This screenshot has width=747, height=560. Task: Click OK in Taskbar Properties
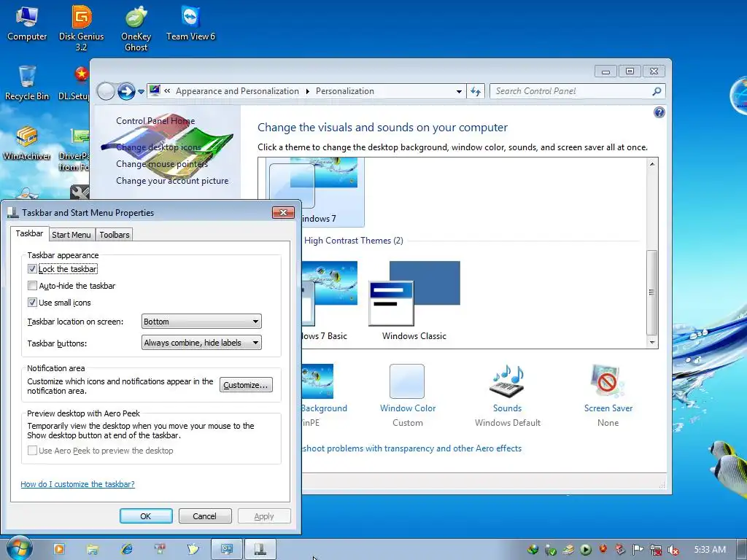pyautogui.click(x=146, y=516)
